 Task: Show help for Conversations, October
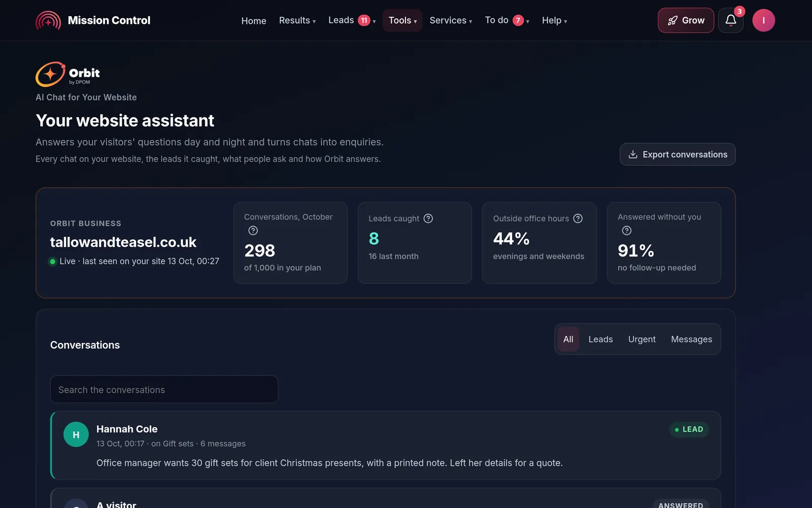click(x=253, y=231)
